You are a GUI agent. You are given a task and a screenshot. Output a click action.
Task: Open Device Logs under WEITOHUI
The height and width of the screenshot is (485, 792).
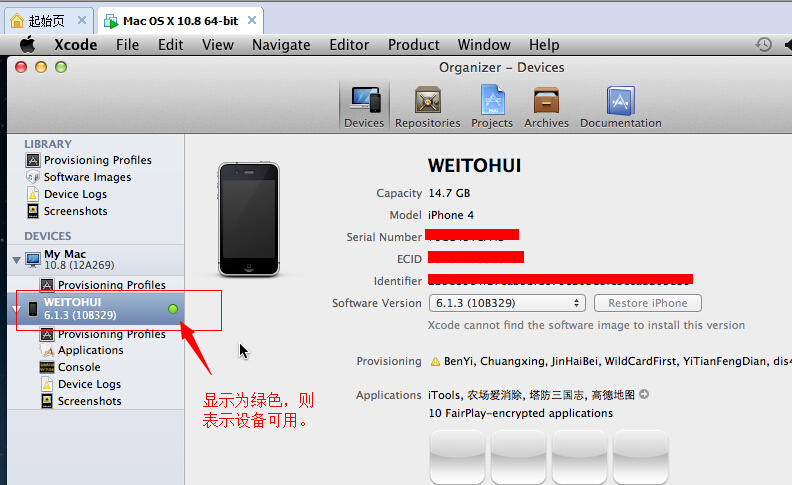point(81,384)
